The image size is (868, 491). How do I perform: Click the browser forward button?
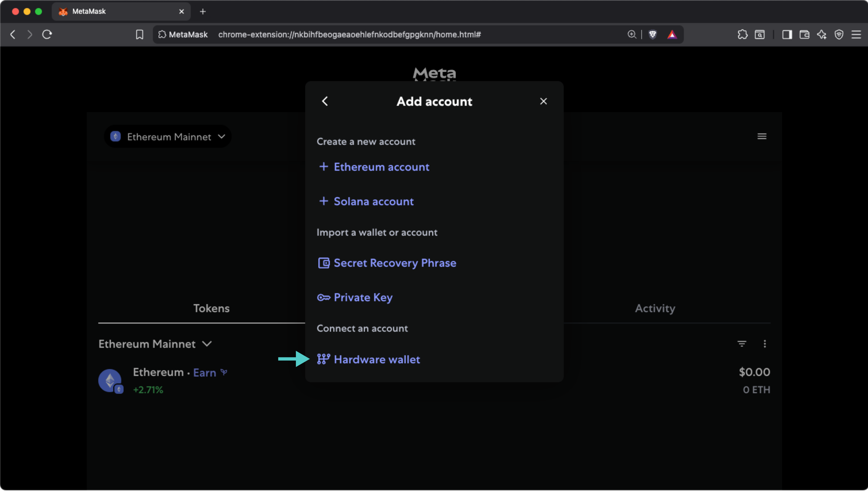pos(30,34)
